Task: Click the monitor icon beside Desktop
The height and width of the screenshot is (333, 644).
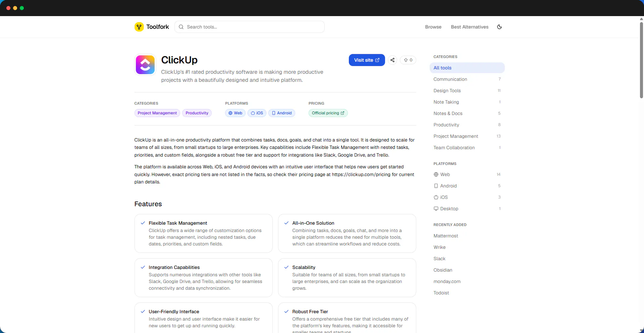Action: tap(436, 209)
